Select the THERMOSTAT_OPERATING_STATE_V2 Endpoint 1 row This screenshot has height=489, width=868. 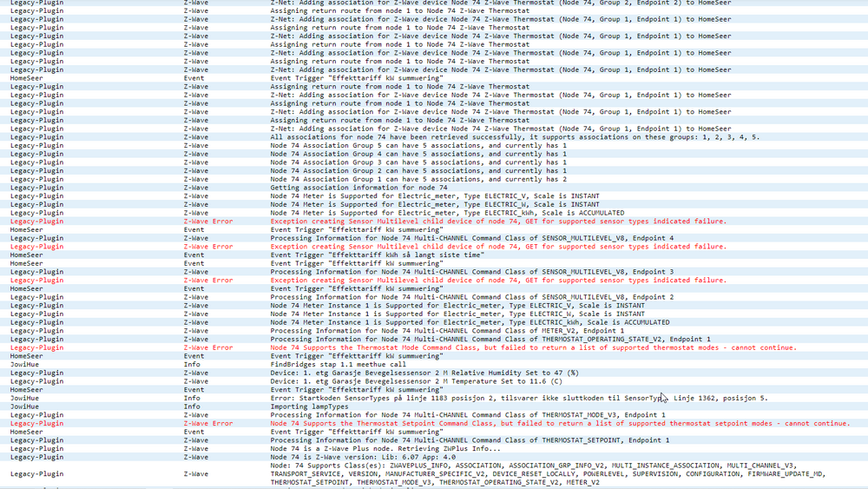click(x=490, y=340)
